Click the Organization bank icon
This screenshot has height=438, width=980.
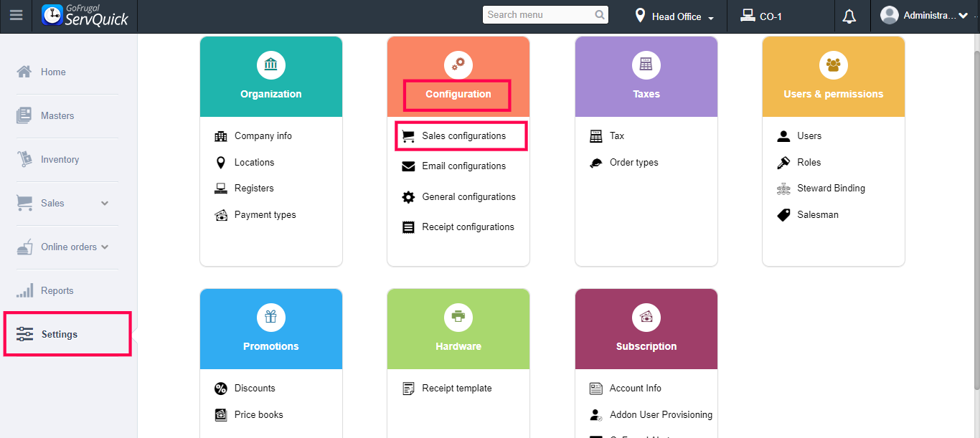click(271, 65)
